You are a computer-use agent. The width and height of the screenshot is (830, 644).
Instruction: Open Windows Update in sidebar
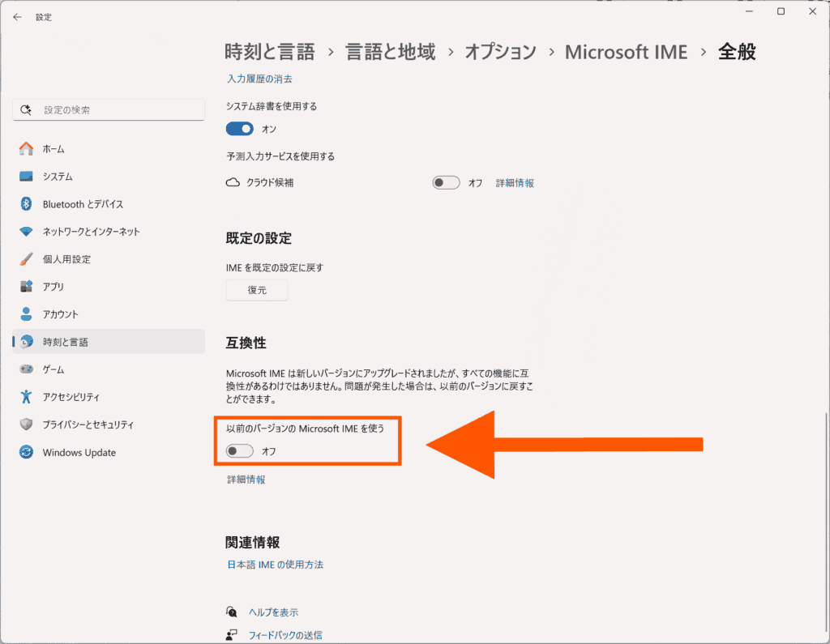(x=109, y=452)
